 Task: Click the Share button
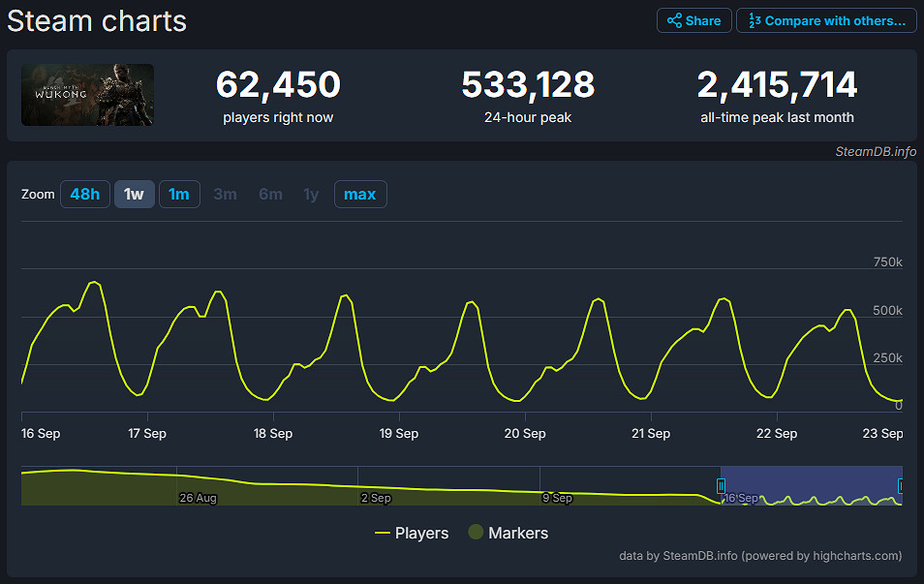(x=693, y=19)
